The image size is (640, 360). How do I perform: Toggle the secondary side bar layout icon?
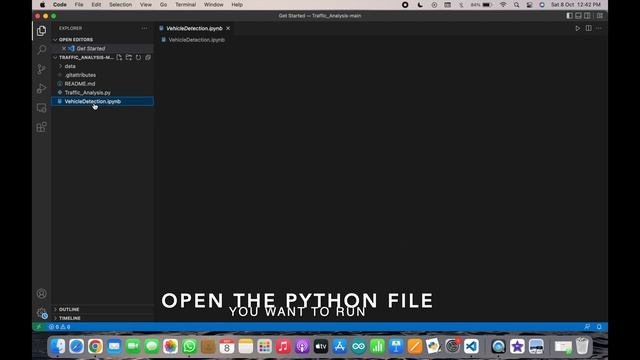587,16
